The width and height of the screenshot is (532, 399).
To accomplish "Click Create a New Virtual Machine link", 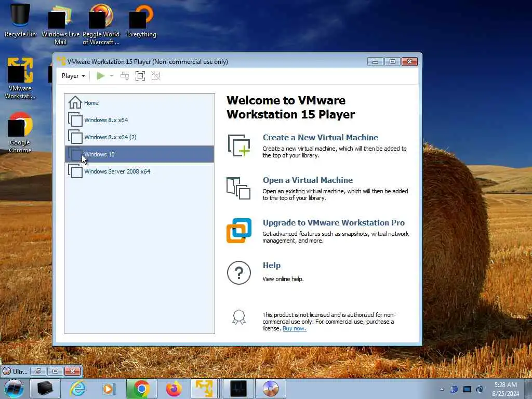I will [x=320, y=137].
